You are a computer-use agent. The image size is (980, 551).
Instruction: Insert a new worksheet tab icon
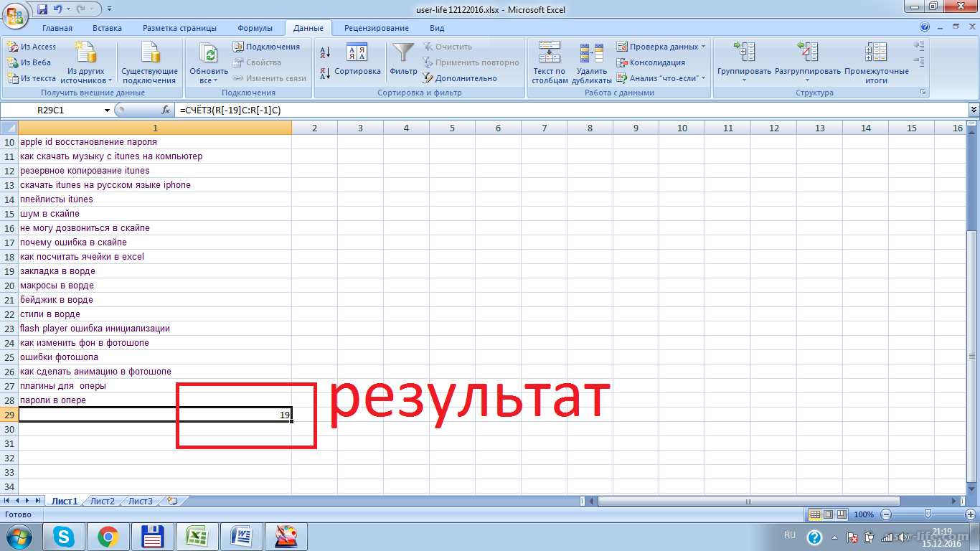pyautogui.click(x=172, y=501)
